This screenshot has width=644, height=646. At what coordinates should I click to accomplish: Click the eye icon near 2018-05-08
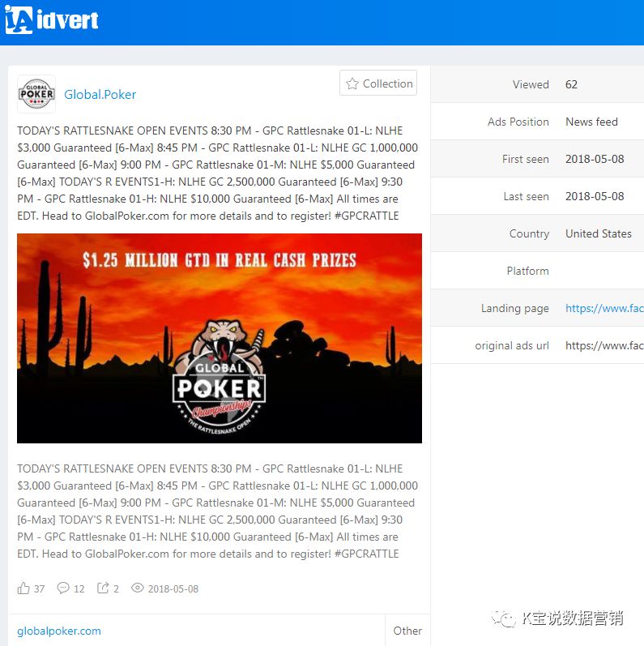[x=138, y=588]
